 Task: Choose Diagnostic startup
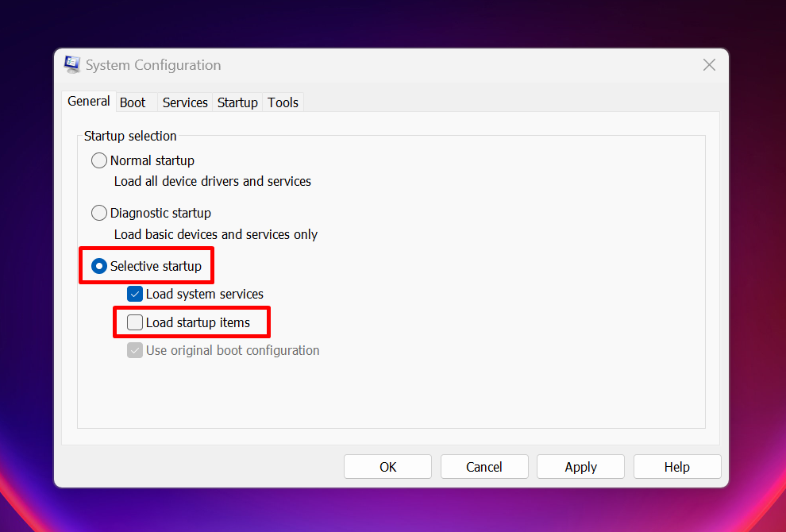pyautogui.click(x=99, y=212)
